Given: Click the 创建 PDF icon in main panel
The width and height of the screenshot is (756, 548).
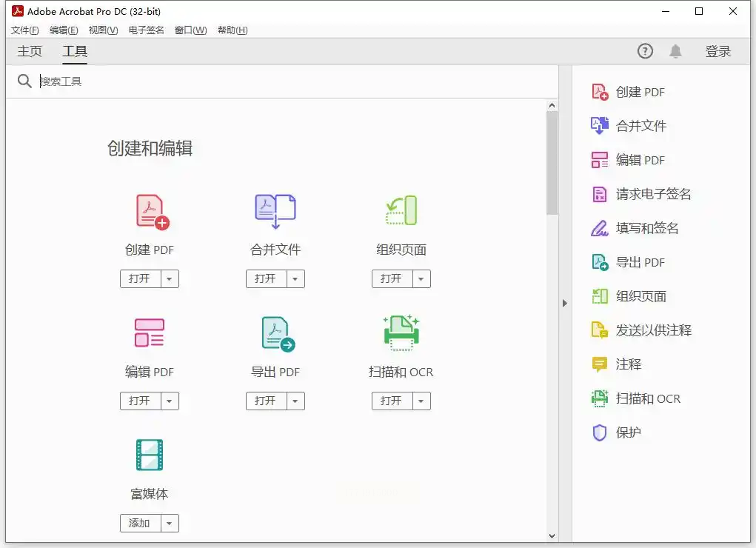Looking at the screenshot, I should pos(152,212).
